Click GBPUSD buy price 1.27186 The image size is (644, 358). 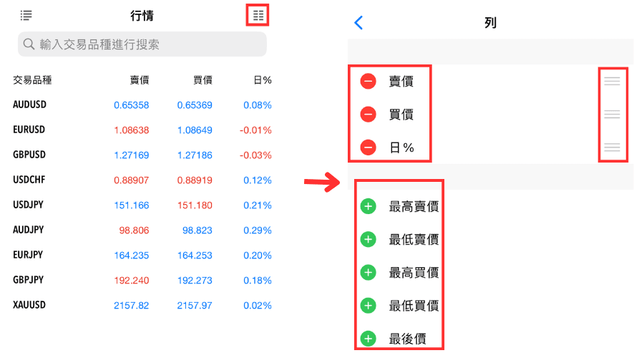195,155
